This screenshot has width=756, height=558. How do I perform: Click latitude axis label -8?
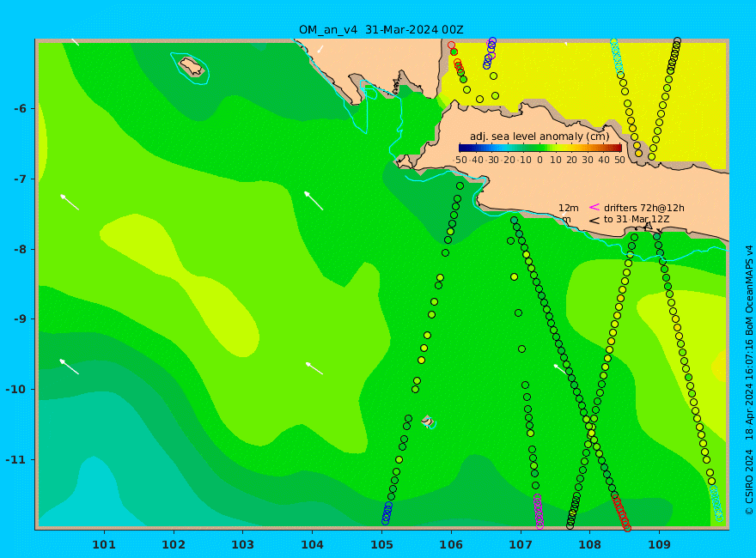pyautogui.click(x=20, y=250)
